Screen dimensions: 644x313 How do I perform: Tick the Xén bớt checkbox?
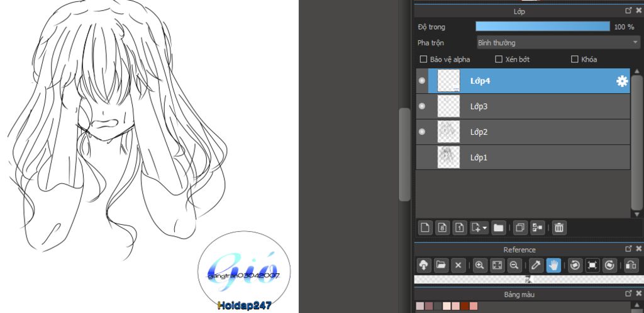click(x=499, y=59)
